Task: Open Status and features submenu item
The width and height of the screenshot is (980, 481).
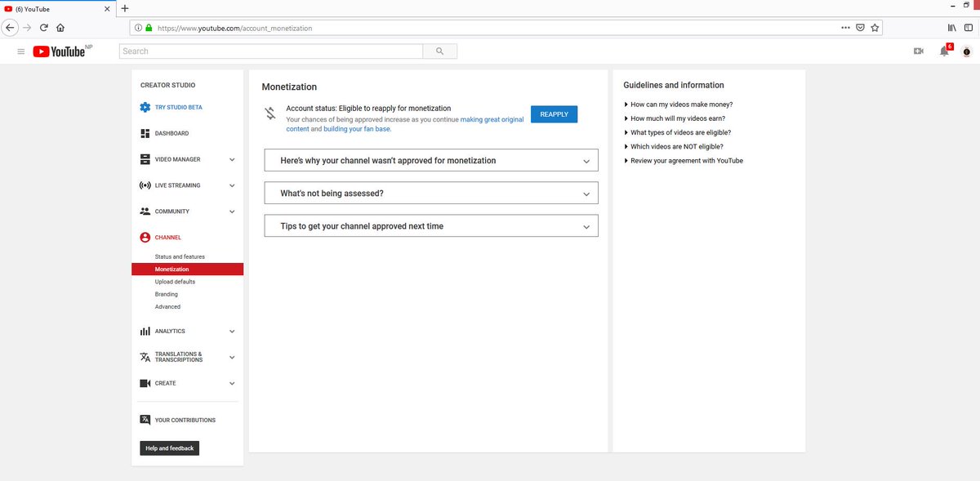Action: pos(180,256)
